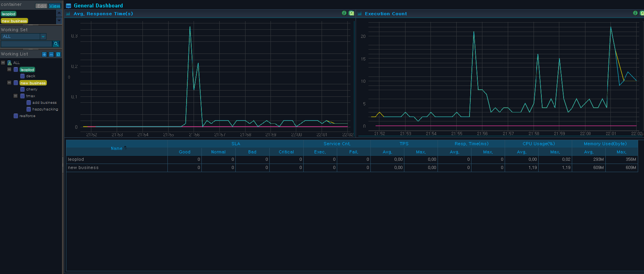Click the Service Cnt. Fail. column header
Viewport: 644px width, 274px height.
(x=354, y=152)
